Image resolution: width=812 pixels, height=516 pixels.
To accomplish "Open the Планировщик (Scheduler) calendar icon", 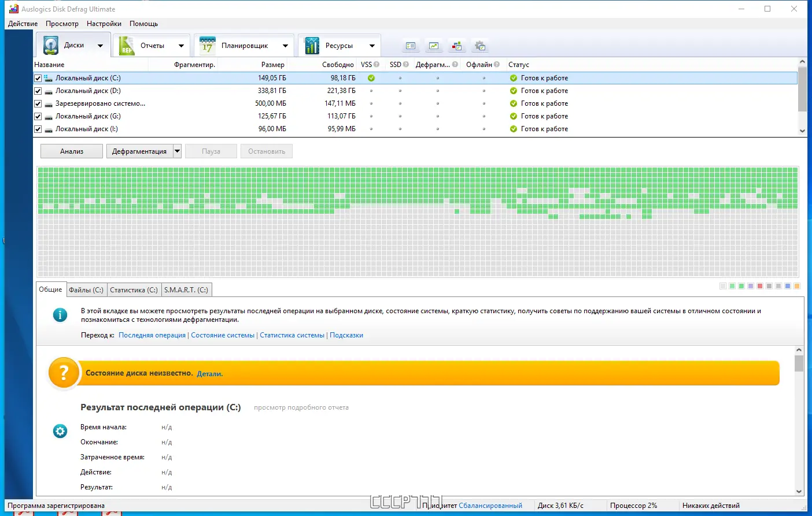I will (x=206, y=44).
